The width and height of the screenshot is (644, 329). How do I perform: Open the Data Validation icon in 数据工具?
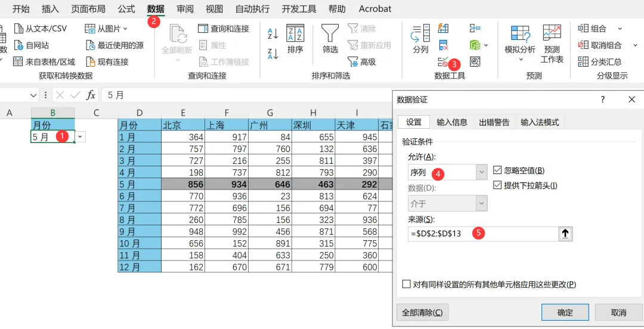point(444,62)
